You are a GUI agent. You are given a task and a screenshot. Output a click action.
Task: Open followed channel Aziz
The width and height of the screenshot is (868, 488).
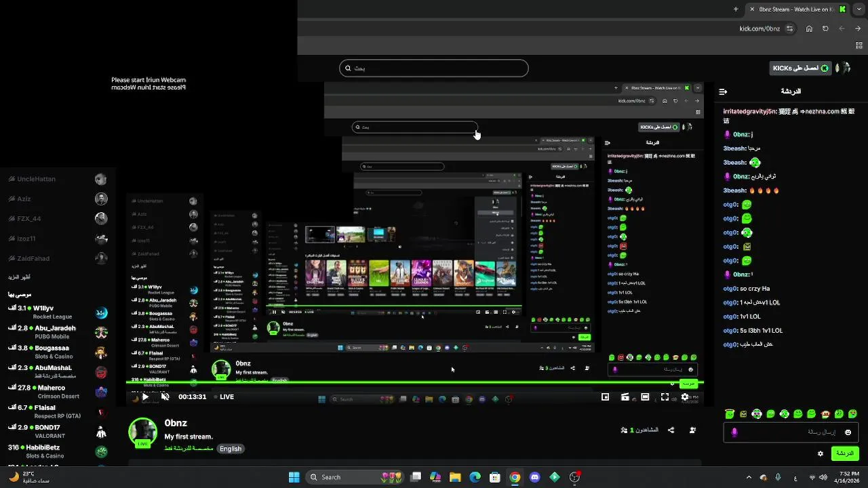[58, 199]
